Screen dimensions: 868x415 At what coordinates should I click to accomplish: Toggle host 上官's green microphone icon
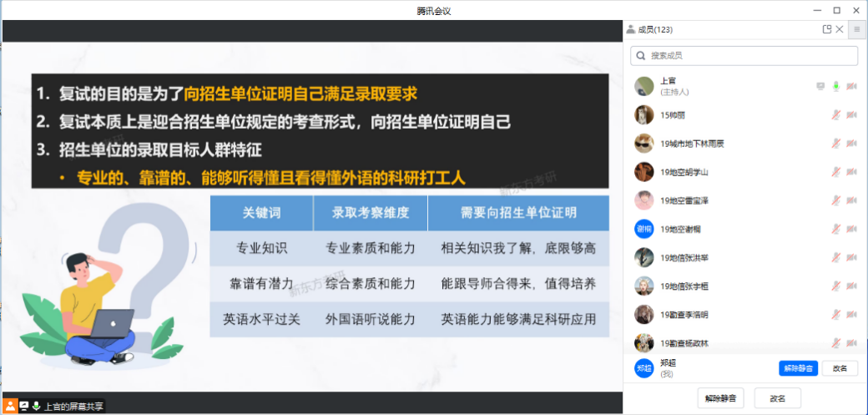click(835, 86)
